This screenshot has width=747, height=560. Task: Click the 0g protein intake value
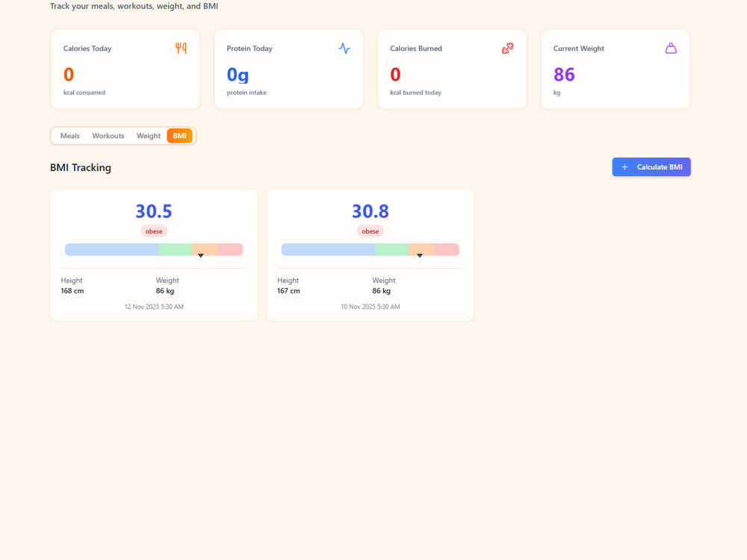[238, 75]
